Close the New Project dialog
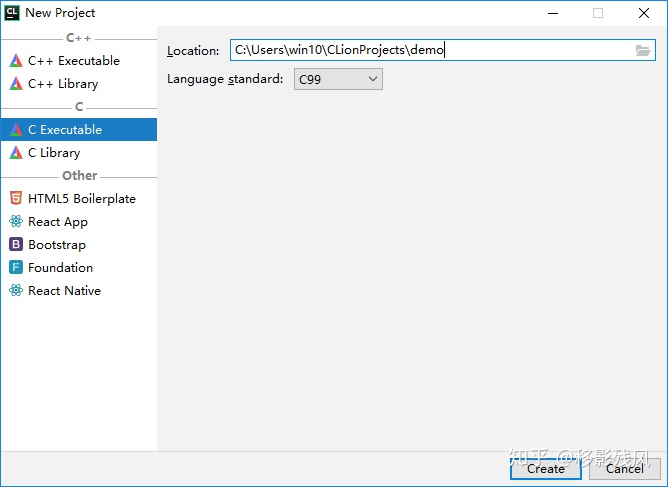668x487 pixels. point(644,13)
